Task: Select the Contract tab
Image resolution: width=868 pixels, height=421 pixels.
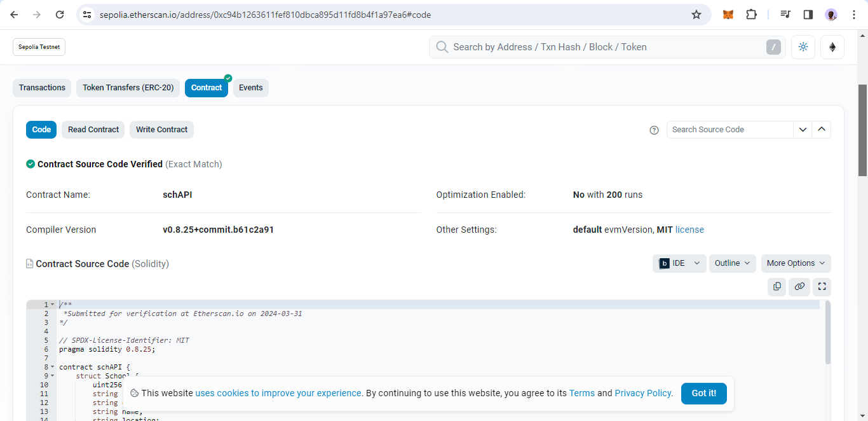Action: tap(207, 88)
